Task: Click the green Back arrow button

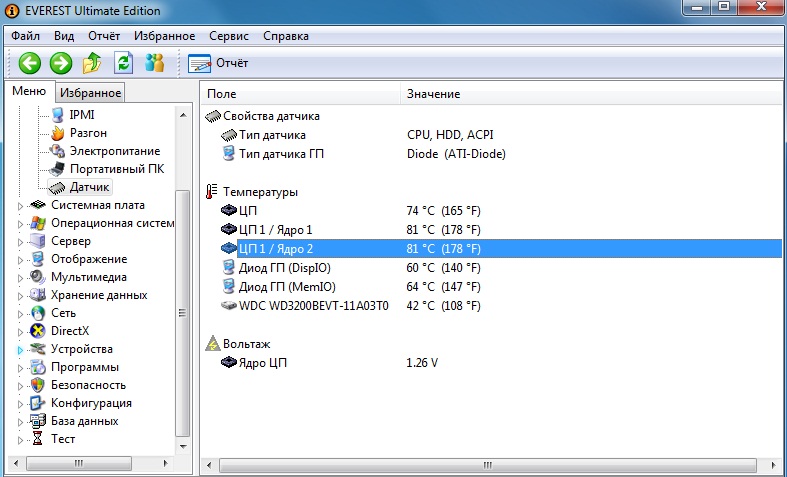Action: (30, 63)
